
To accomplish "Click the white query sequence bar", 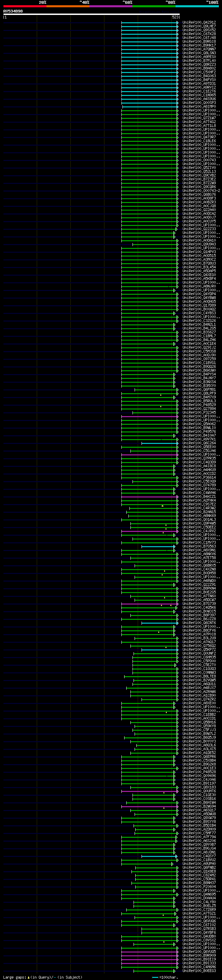I will coord(92,15).
